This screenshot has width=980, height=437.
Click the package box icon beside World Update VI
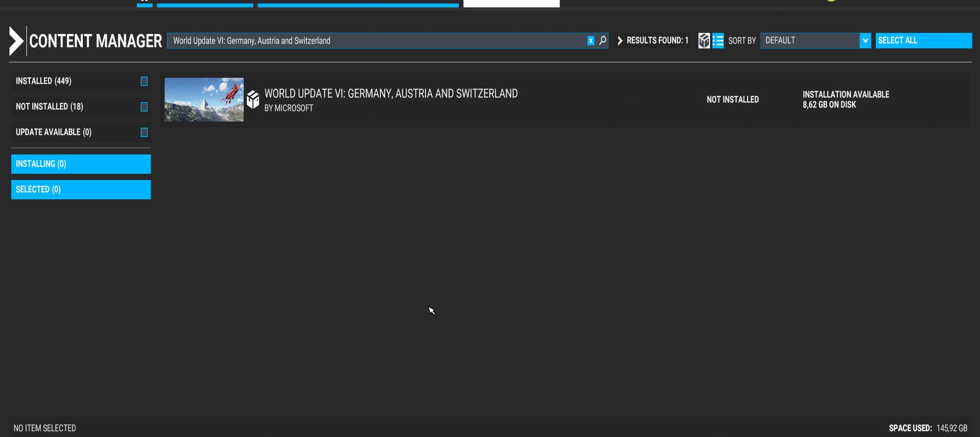(x=253, y=99)
